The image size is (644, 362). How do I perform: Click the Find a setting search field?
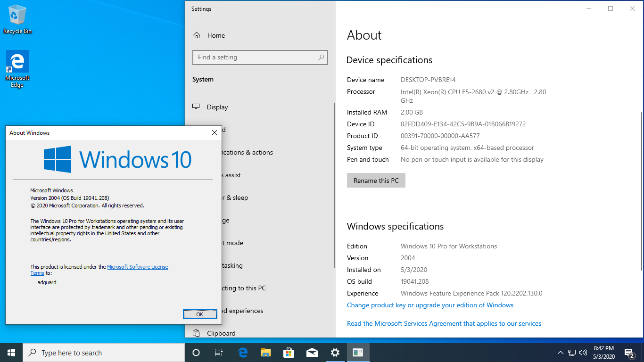point(260,58)
